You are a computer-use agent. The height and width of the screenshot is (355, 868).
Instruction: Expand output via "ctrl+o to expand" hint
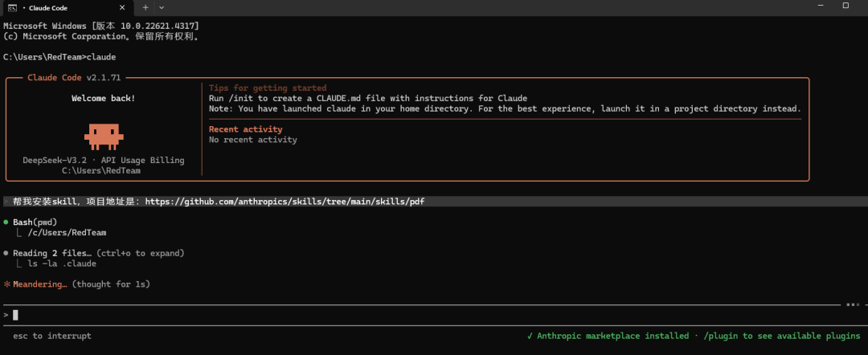[x=140, y=253]
